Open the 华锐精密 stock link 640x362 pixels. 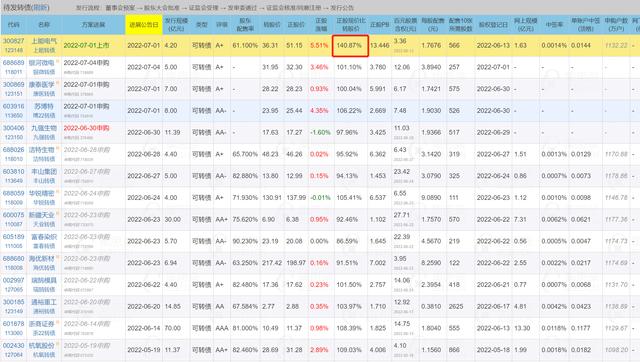click(41, 193)
